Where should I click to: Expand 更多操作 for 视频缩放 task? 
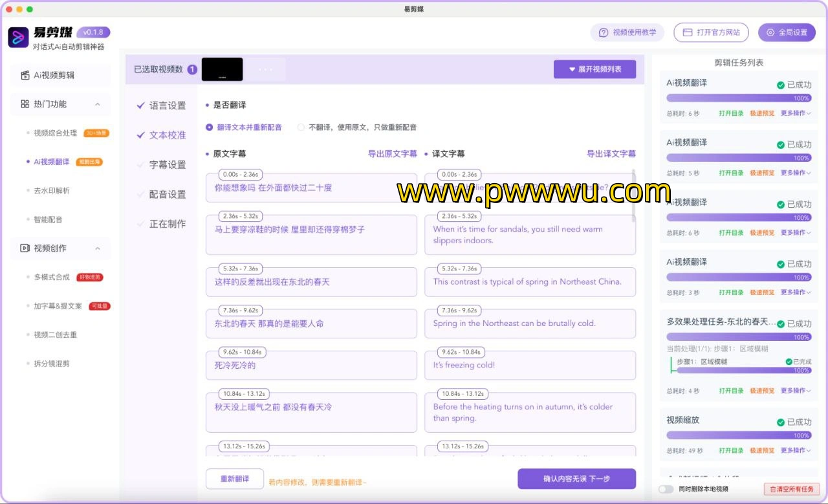pyautogui.click(x=796, y=450)
